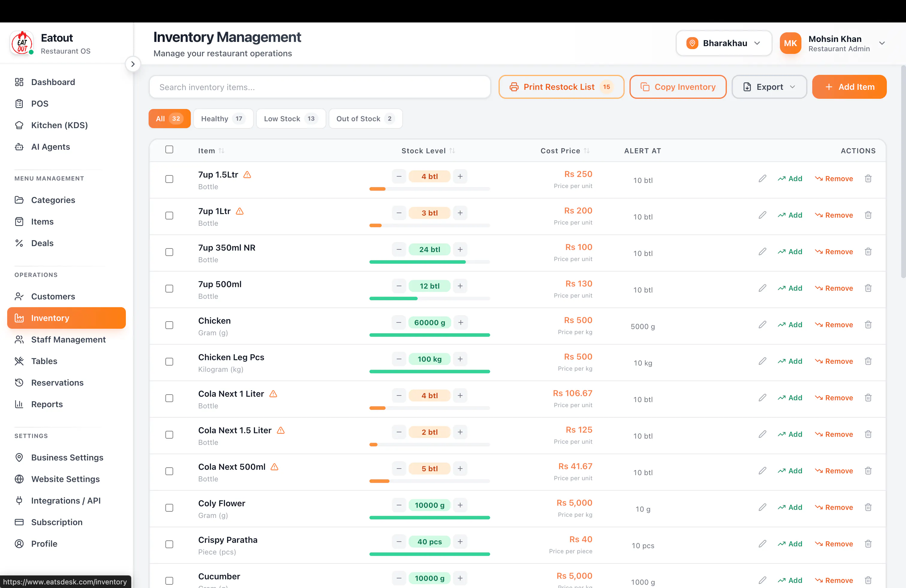906x588 pixels.
Task: Expand the Mohsin Khan account menu chevron
Action: click(x=882, y=43)
